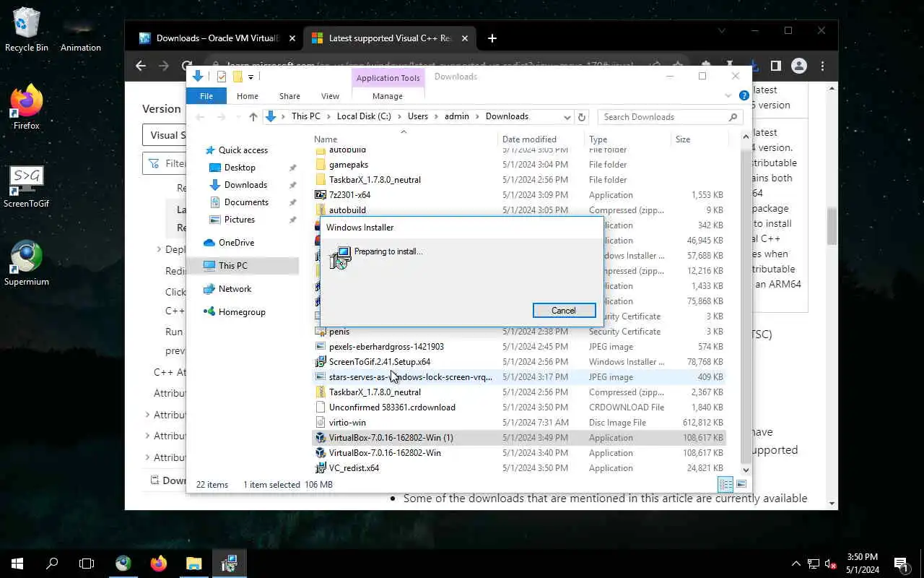Image resolution: width=924 pixels, height=578 pixels.
Task: Expand the Explorer ribbon chevron
Action: coord(728,95)
